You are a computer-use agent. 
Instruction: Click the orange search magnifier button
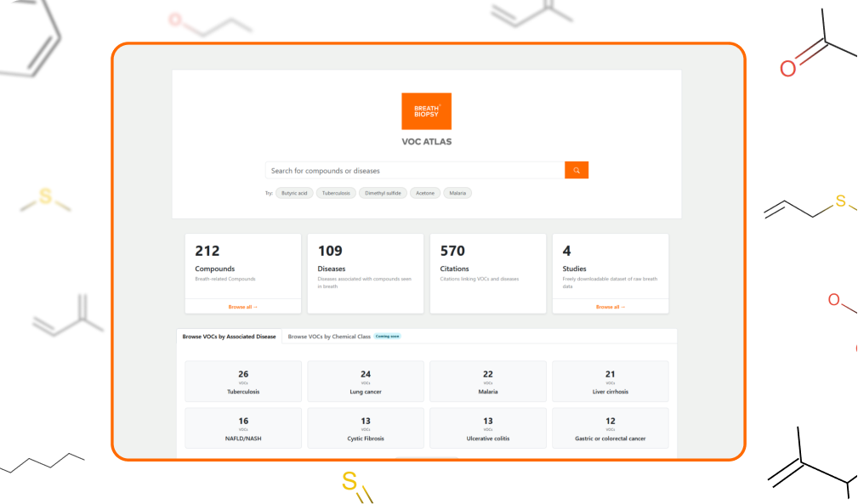pyautogui.click(x=577, y=170)
